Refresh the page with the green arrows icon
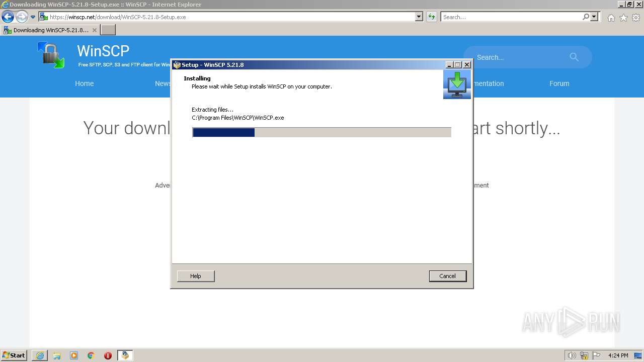644x362 pixels. click(431, 17)
